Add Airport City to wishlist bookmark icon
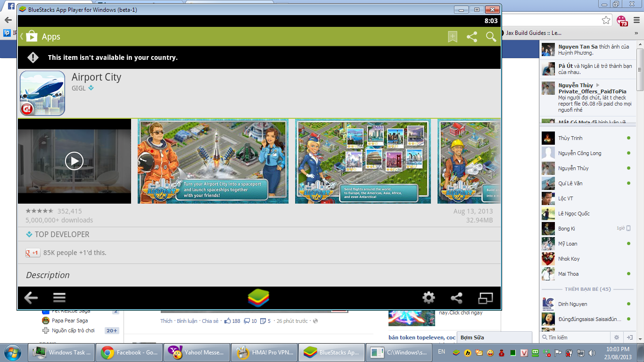644x362 pixels. (453, 37)
